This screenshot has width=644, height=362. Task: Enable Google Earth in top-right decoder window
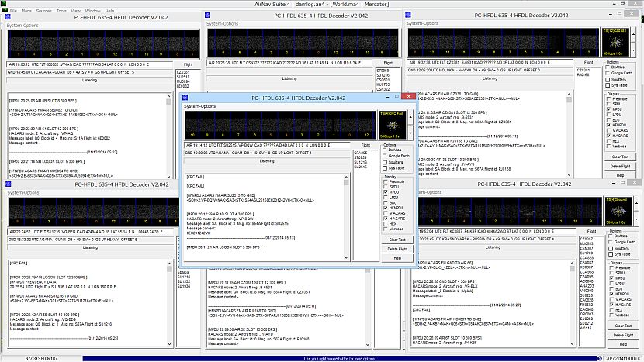[608, 73]
